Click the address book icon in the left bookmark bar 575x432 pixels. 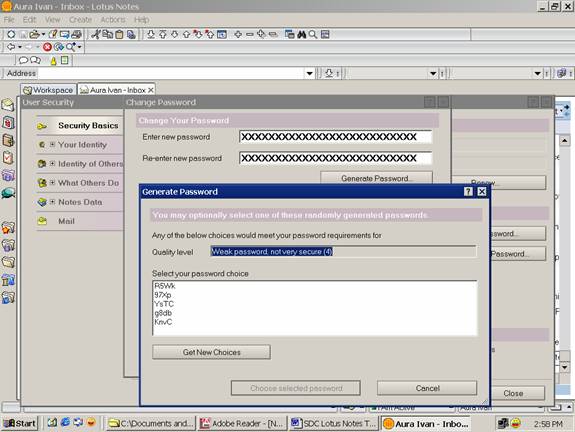[8, 140]
